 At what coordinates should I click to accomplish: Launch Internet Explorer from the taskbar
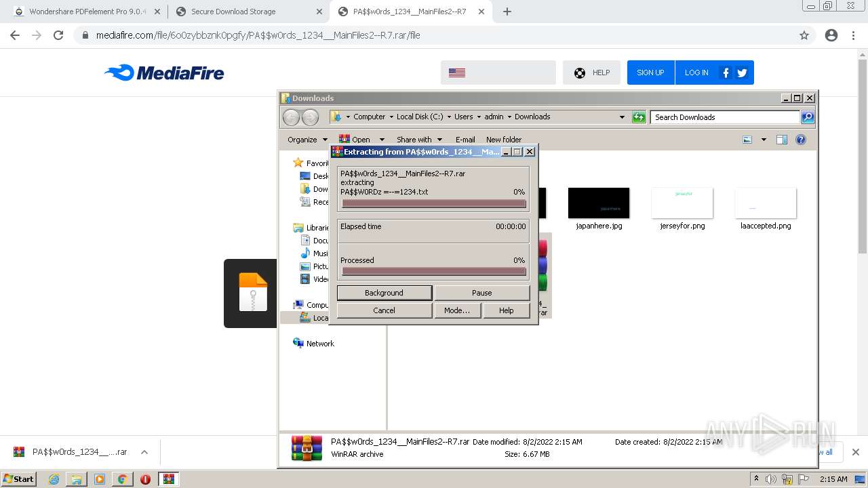pos(54,479)
